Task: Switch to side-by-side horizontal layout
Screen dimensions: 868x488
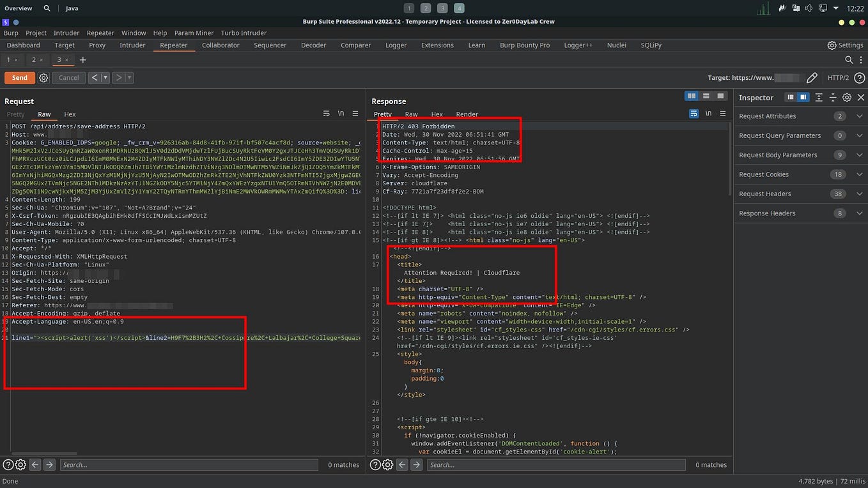Action: click(691, 96)
